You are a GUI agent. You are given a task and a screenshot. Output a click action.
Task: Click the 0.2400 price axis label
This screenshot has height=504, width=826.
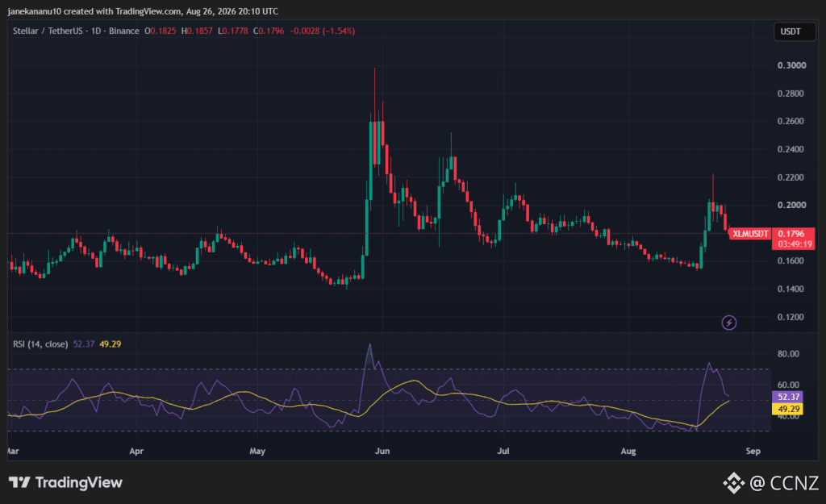coord(792,149)
